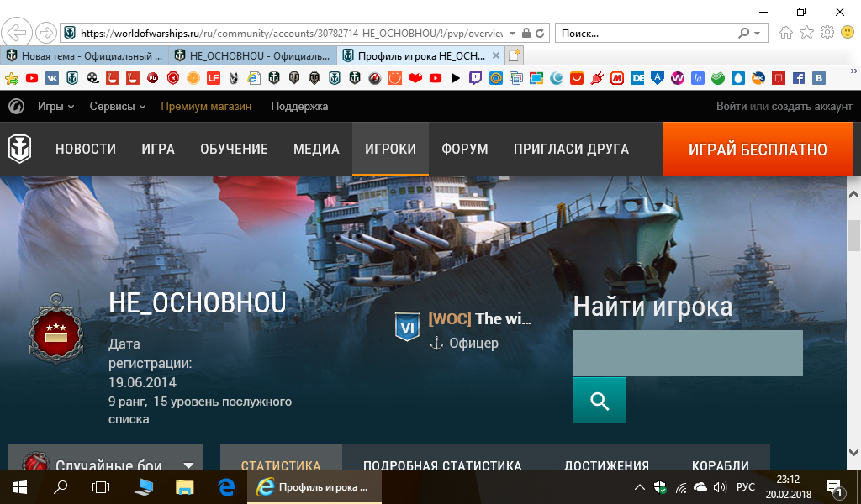
Task: Click the scrollbar down arrow
Action: point(854,452)
